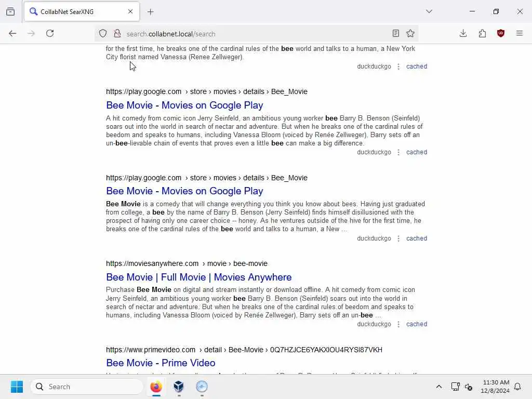Expand options dots for the result with the 'Bee Movie is a comedy' snippet
532x399 pixels.
(398, 238)
